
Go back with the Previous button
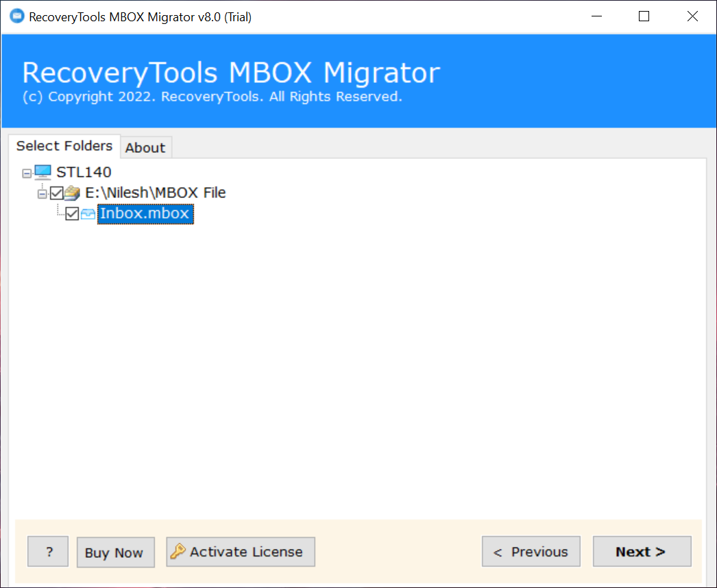click(x=531, y=552)
